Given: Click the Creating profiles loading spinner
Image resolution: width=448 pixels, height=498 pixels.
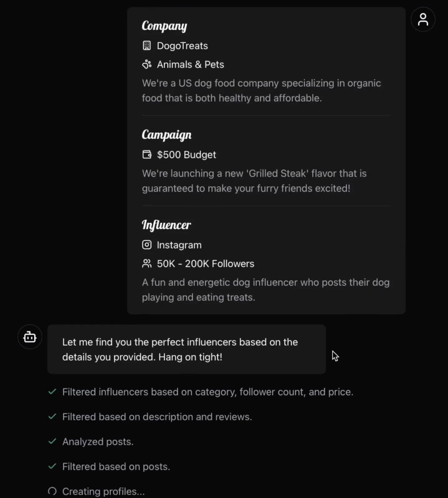Looking at the screenshot, I should click(x=52, y=491).
